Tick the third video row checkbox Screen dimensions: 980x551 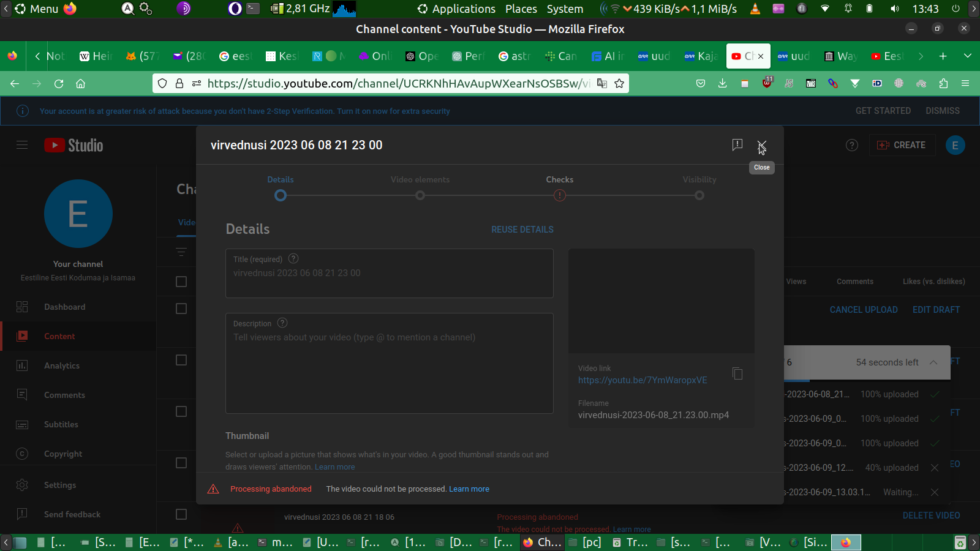tap(181, 411)
